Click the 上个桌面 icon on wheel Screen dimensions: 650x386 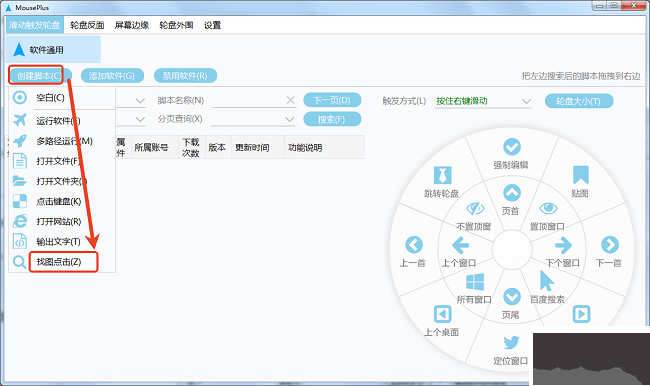tap(442, 314)
